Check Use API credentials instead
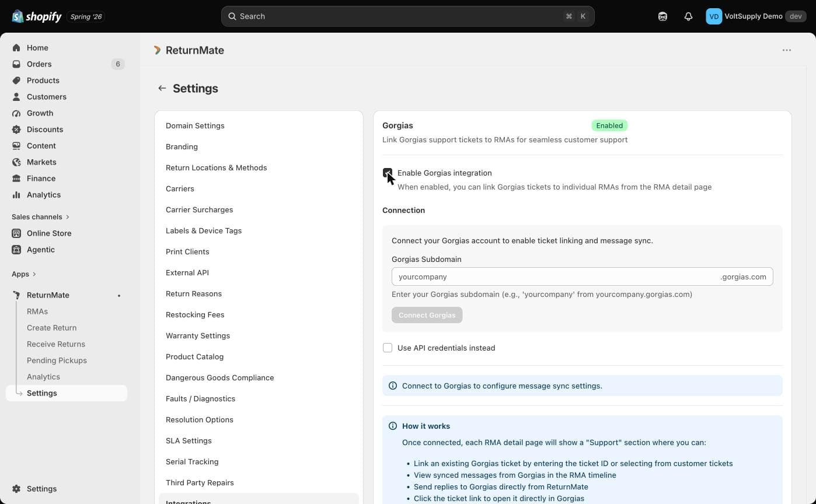The image size is (816, 504). (x=388, y=348)
